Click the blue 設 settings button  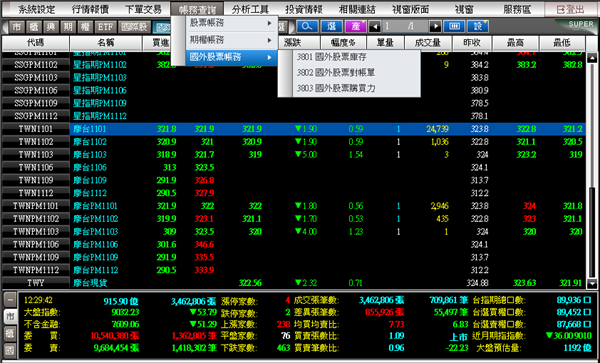[x=478, y=26]
